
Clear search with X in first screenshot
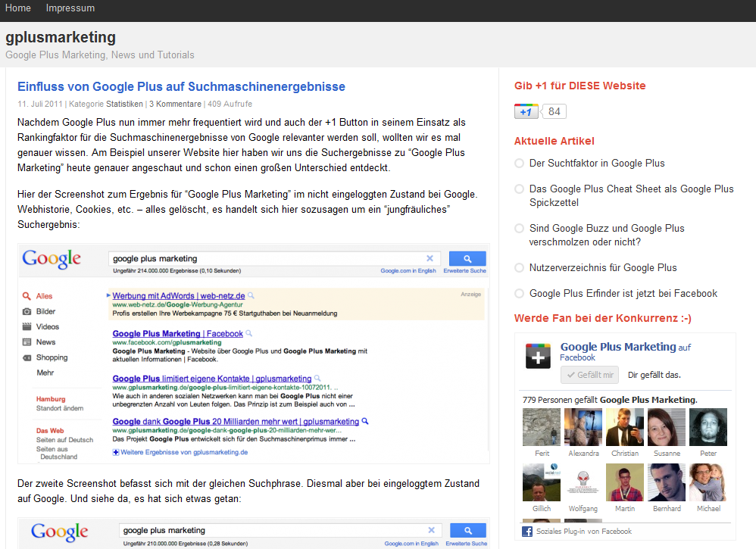430,258
